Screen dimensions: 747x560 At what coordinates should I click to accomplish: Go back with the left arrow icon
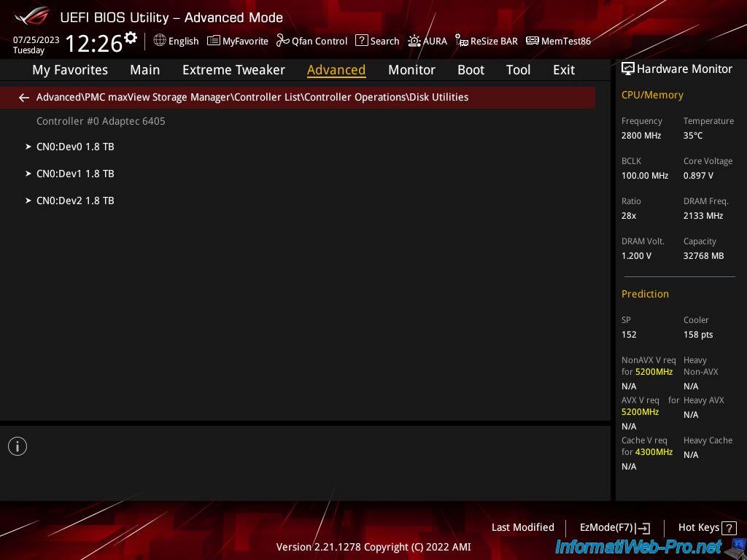click(x=24, y=98)
